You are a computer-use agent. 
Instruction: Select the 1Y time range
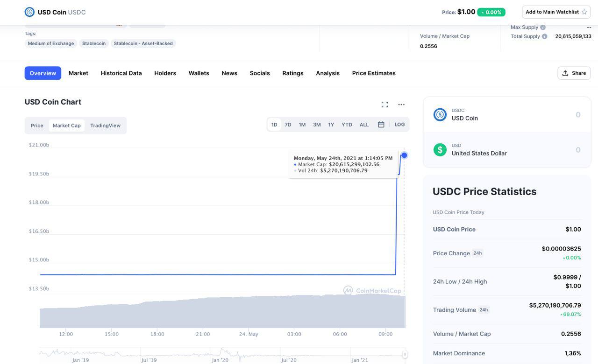click(331, 125)
